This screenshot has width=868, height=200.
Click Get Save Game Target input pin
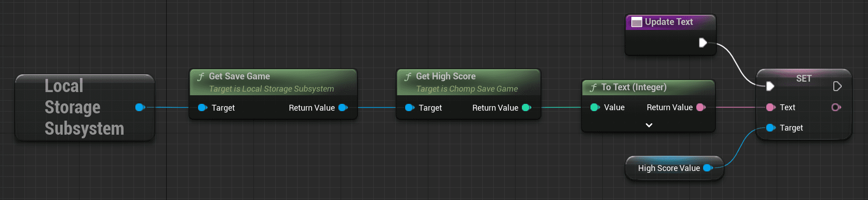(x=203, y=107)
